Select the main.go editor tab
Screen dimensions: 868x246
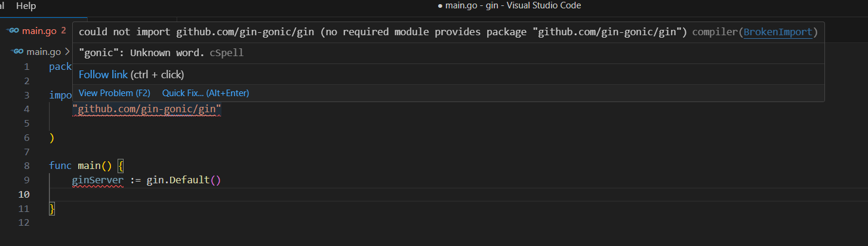pyautogui.click(x=38, y=31)
